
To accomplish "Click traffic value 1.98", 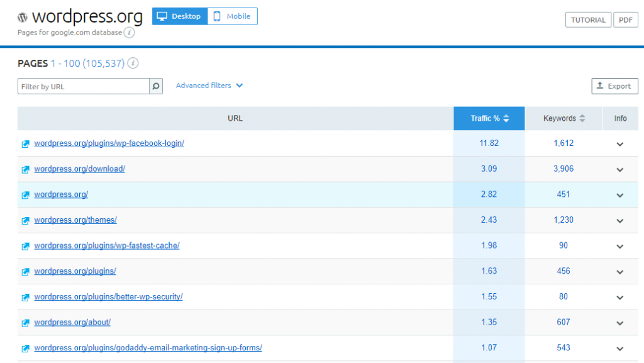I will pyautogui.click(x=489, y=245).
